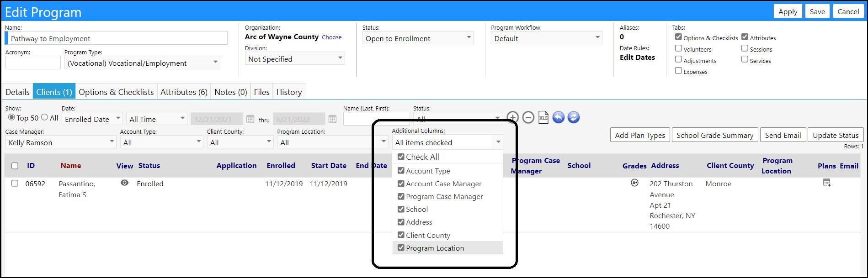
Task: Open the Client County filter dropdown
Action: coord(240,142)
